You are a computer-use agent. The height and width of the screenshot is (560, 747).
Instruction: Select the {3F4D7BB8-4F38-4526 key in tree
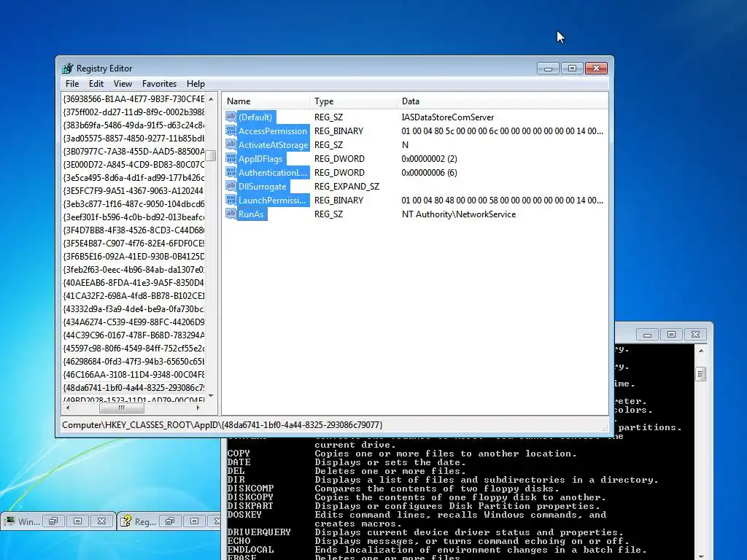click(133, 230)
